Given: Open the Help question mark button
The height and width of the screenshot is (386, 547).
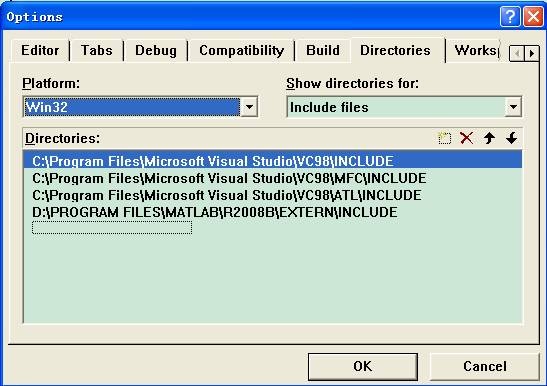Looking at the screenshot, I should coord(510,17).
